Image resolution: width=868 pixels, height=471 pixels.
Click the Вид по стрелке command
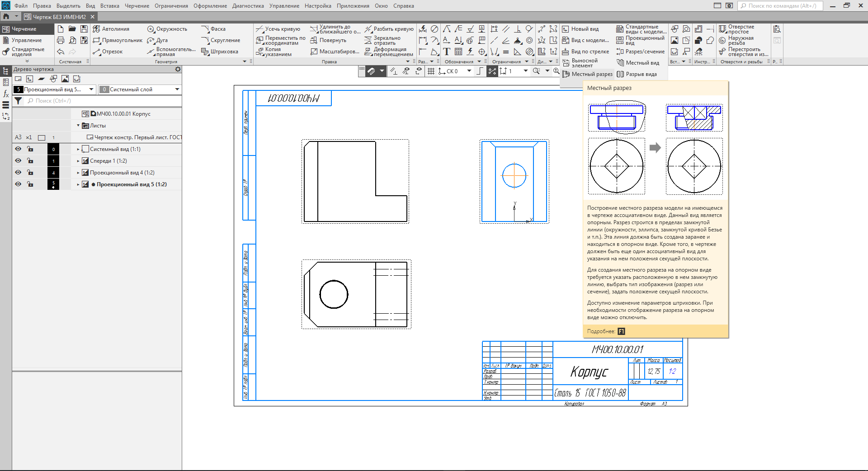(x=586, y=52)
